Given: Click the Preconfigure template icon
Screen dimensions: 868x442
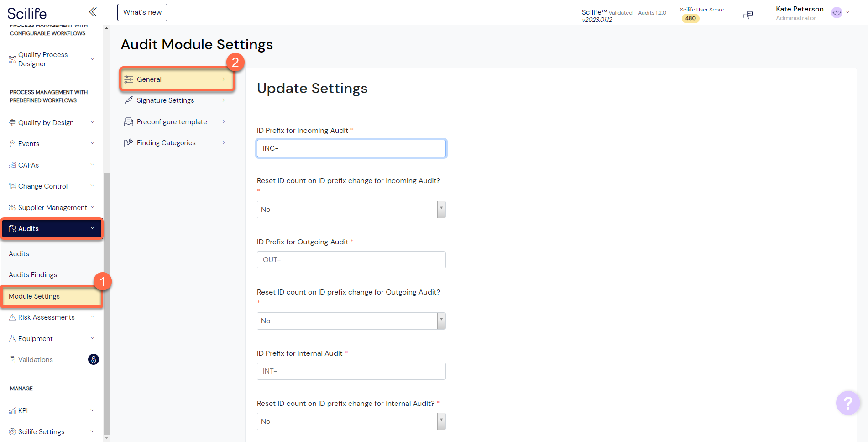Looking at the screenshot, I should 129,122.
